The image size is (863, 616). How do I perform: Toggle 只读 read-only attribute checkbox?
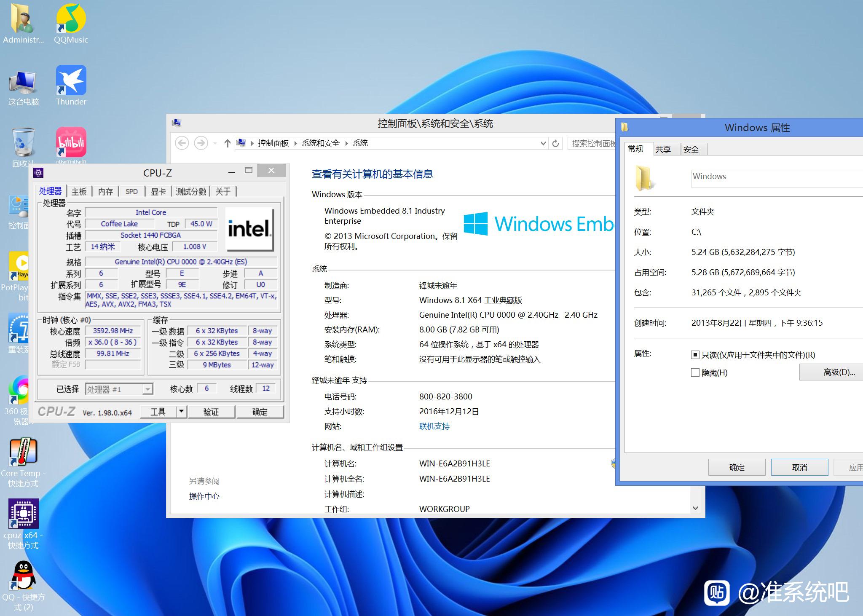695,355
